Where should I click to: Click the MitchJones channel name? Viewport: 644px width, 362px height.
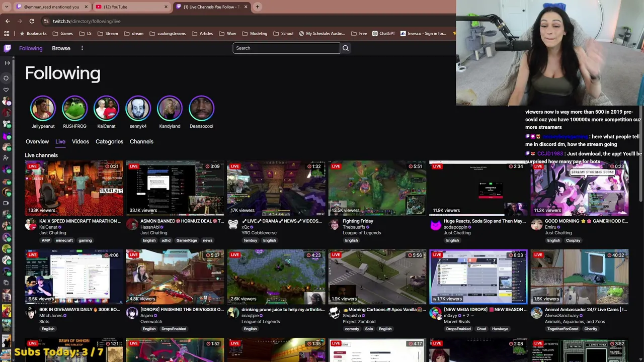[x=51, y=316]
